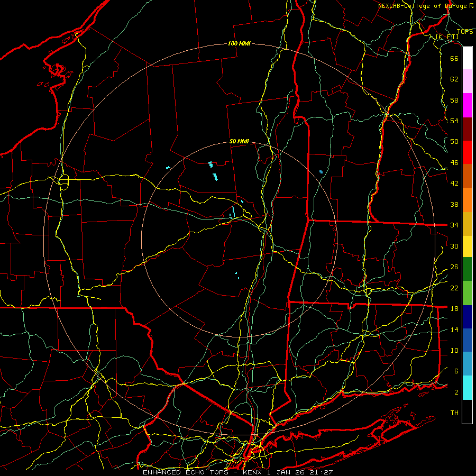Click the lone cyan echo just outside 50 NMI ring
The height and width of the screenshot is (476, 476).
[x=168, y=168]
